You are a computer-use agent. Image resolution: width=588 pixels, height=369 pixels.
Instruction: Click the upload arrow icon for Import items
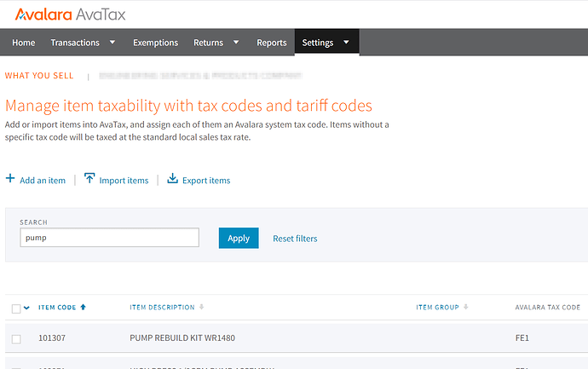(x=89, y=178)
